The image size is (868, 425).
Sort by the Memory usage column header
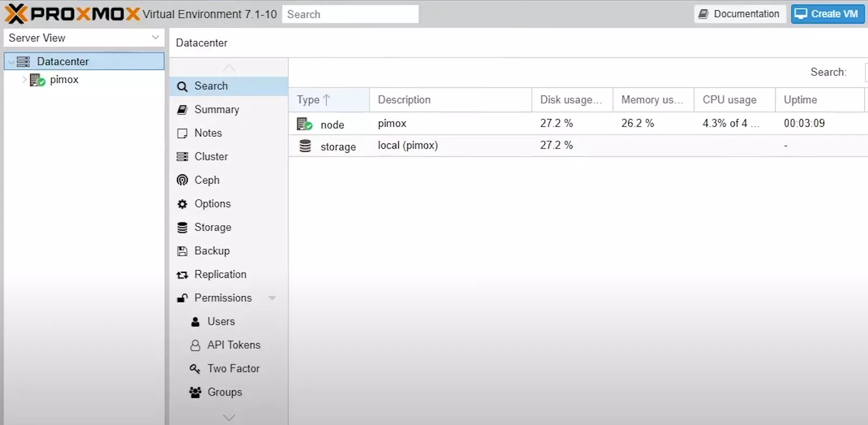[654, 100]
